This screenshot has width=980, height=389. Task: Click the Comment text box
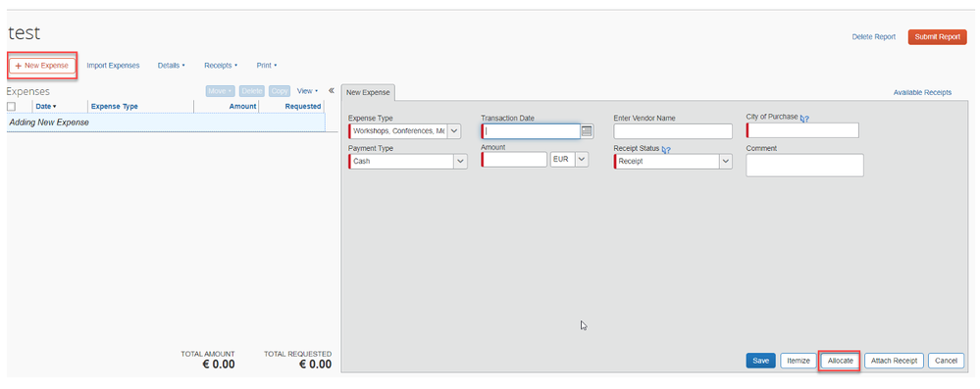(804, 165)
